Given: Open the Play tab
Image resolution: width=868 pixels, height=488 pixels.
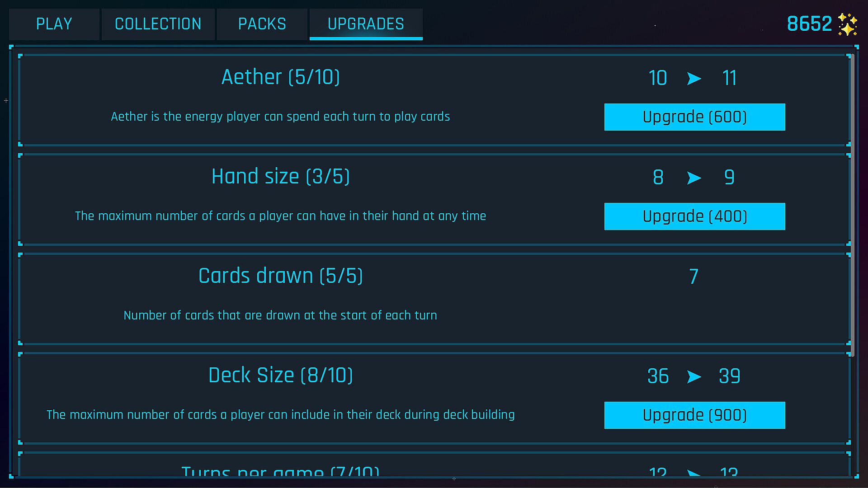Looking at the screenshot, I should (54, 24).
